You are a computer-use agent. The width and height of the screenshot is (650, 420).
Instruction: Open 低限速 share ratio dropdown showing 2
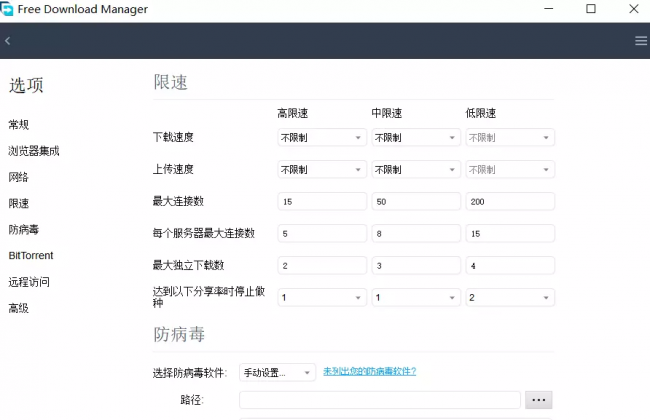510,297
